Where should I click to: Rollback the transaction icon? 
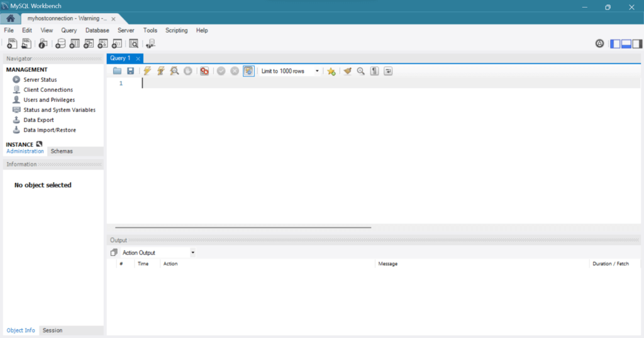pos(235,71)
